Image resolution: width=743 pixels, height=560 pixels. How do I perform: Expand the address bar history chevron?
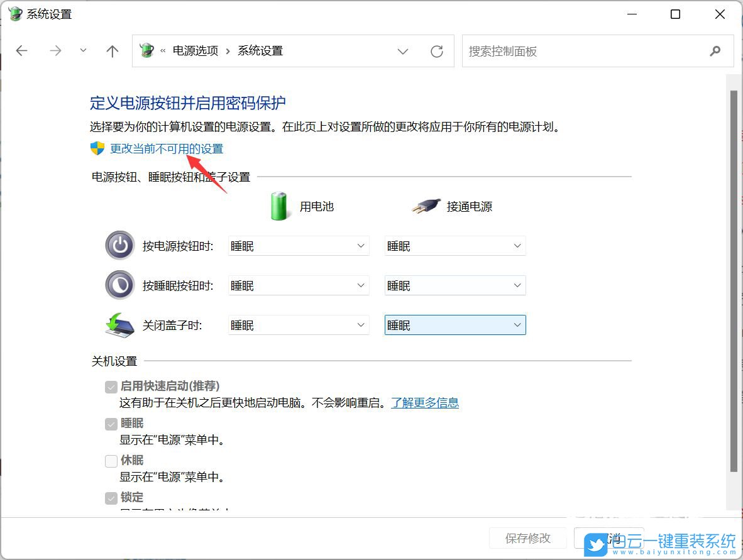tap(403, 51)
